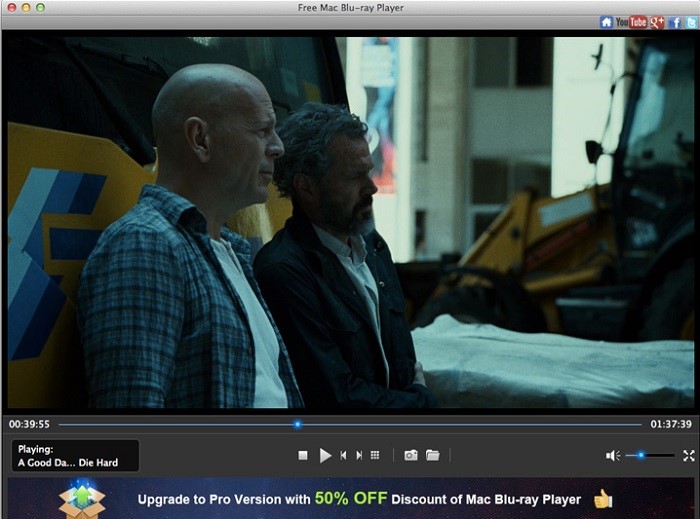
Task: Click the video display area
Action: pos(350,222)
